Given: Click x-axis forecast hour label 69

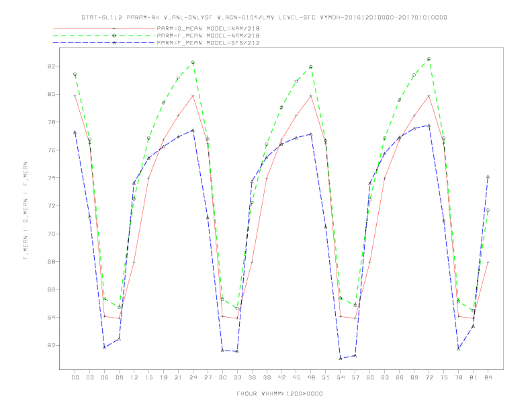Looking at the screenshot, I should pos(414,377).
